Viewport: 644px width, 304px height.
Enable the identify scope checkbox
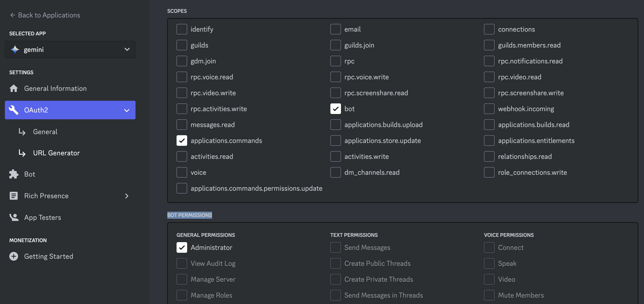[182, 29]
